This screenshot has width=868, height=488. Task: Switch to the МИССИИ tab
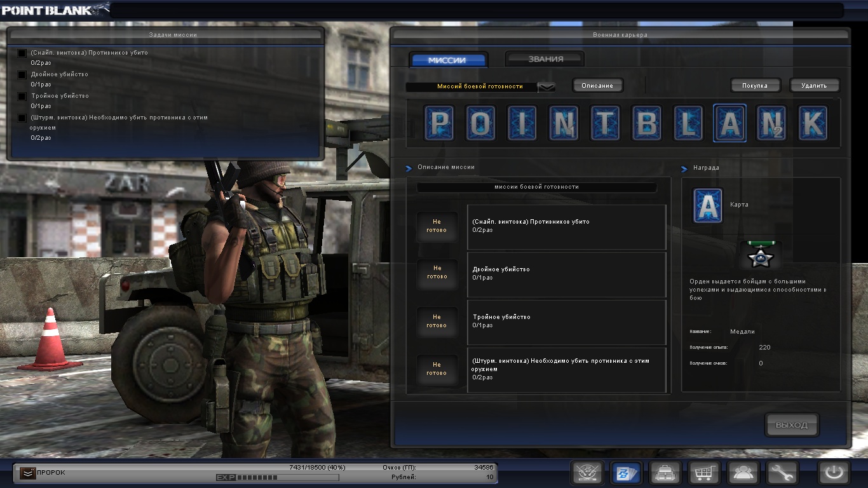(x=448, y=60)
